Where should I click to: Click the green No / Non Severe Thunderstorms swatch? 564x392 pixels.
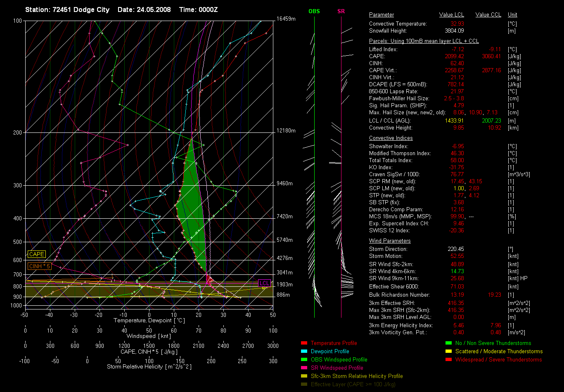448,343
